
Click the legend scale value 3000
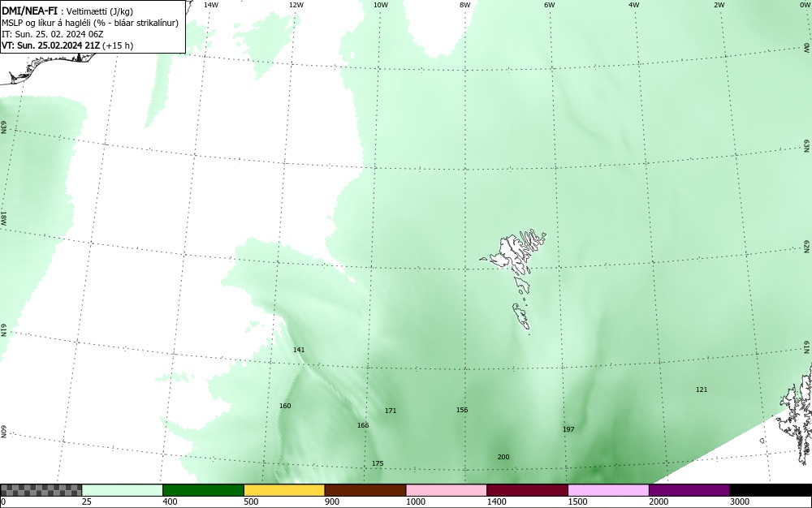[740, 502]
